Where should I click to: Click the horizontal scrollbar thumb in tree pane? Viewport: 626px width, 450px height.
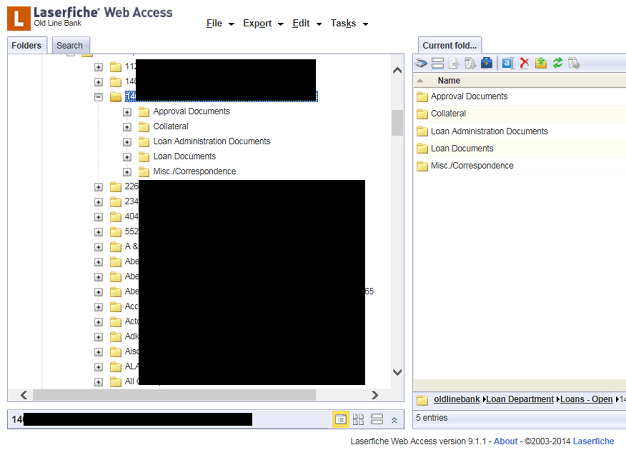pos(174,395)
